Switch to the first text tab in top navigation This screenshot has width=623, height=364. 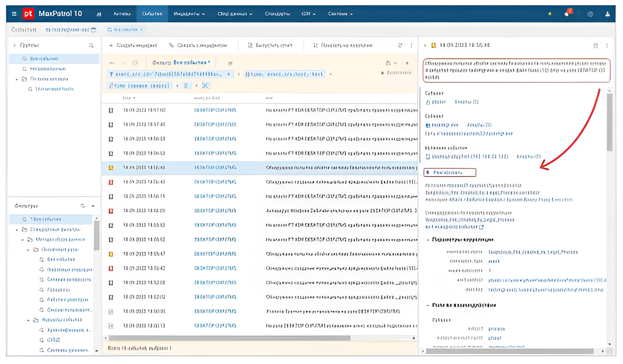[122, 14]
